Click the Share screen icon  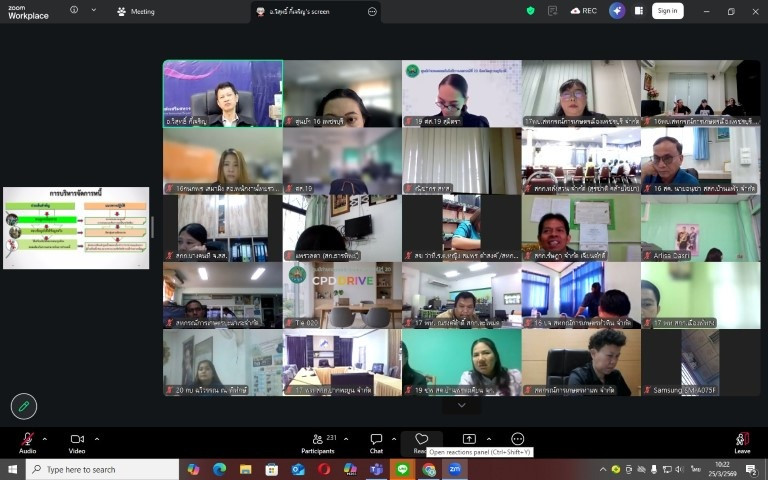pos(469,439)
